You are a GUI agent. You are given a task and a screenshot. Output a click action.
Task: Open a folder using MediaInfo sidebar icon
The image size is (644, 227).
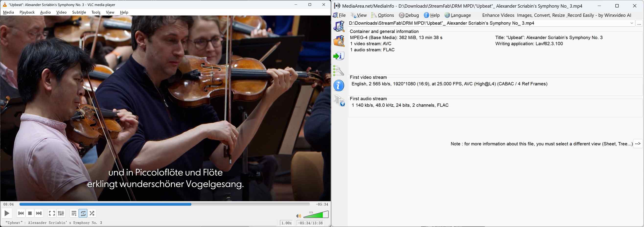point(339,41)
